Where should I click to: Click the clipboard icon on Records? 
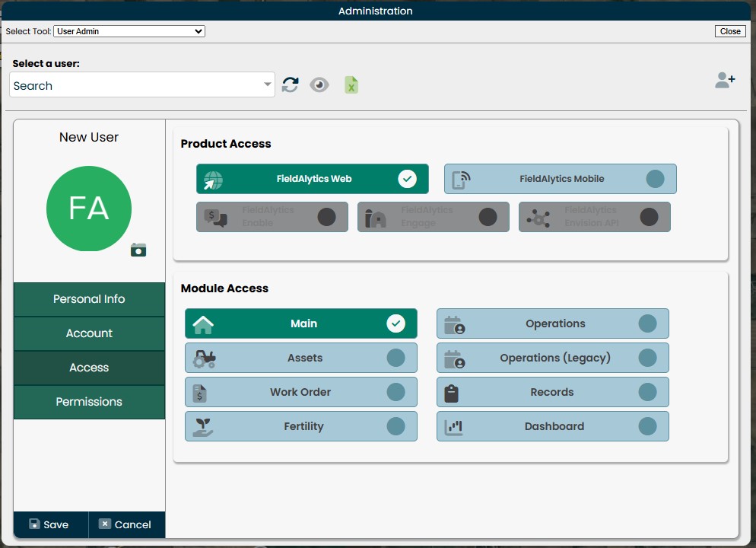pyautogui.click(x=451, y=393)
